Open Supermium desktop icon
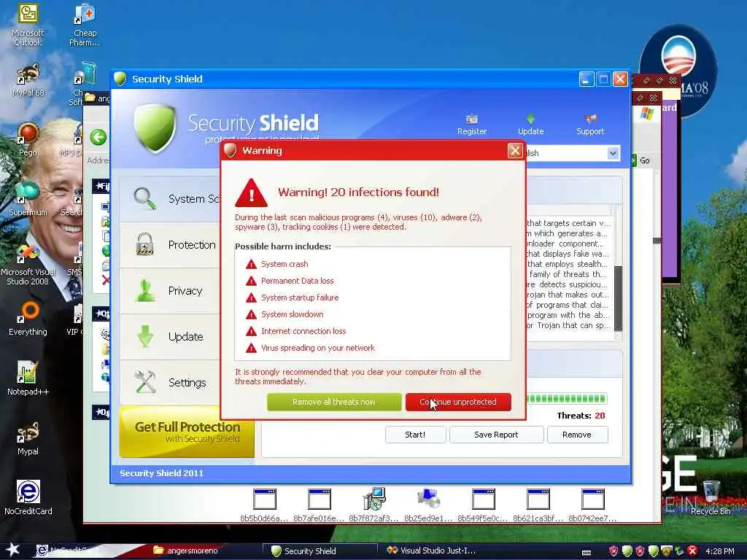Image resolution: width=747 pixels, height=560 pixels. click(x=28, y=199)
